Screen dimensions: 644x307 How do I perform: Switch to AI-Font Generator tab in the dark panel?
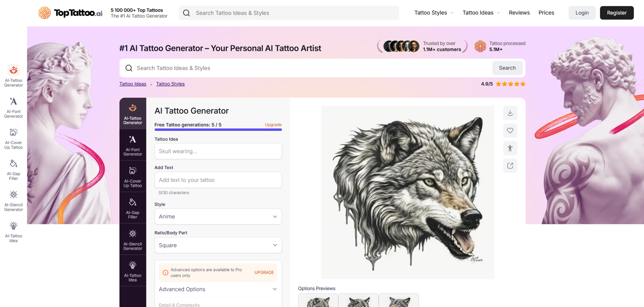tap(132, 145)
